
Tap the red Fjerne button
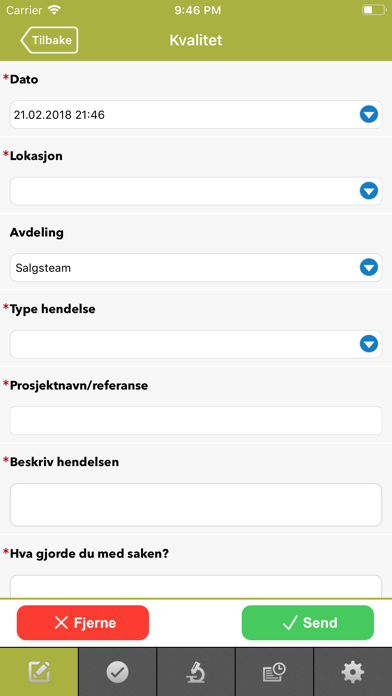(x=83, y=623)
